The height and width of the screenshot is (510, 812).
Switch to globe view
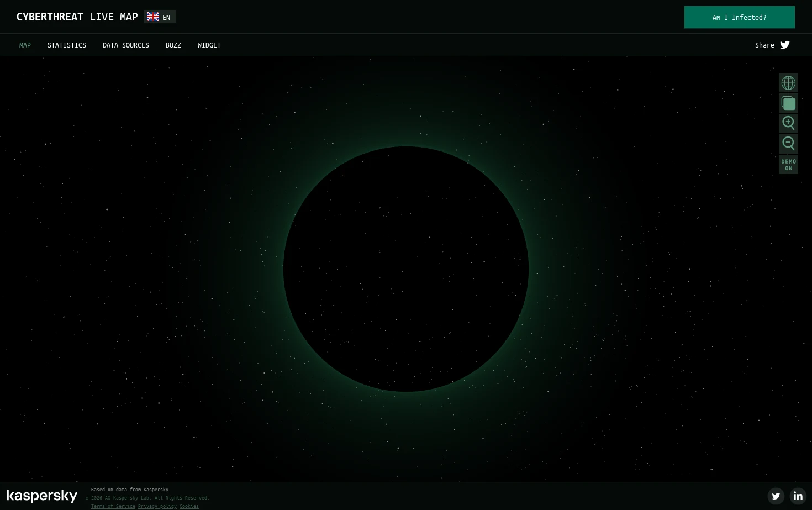[x=788, y=83]
